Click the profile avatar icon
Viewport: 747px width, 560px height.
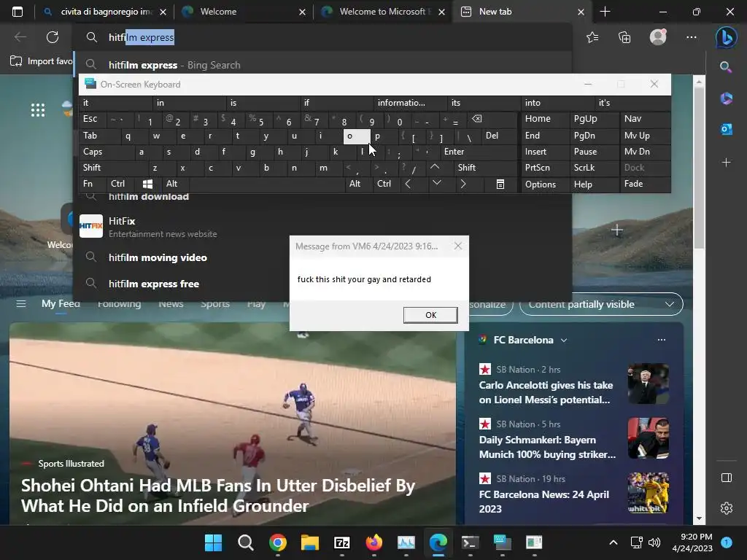pyautogui.click(x=658, y=37)
